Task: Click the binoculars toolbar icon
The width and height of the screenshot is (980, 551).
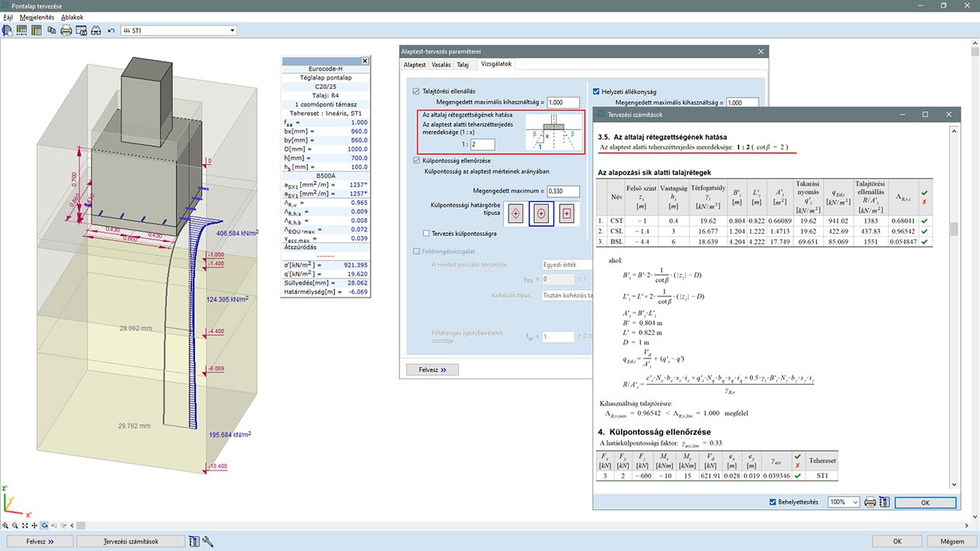Action: tap(96, 30)
